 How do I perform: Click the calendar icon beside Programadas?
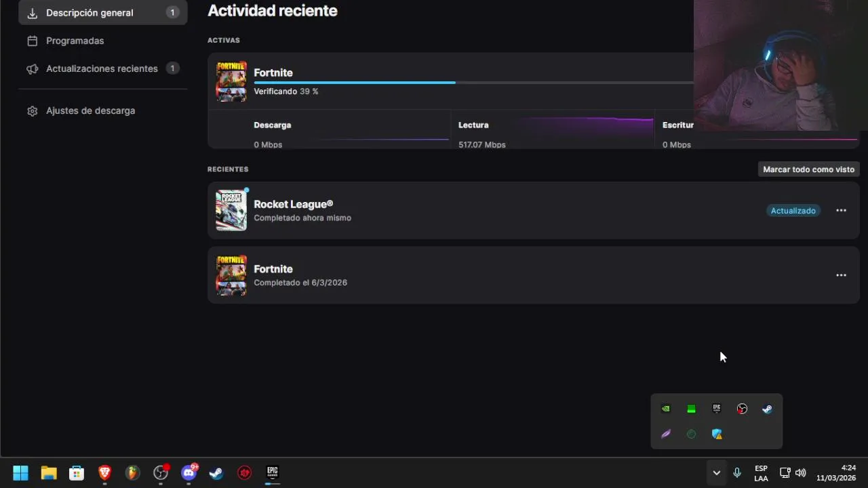pyautogui.click(x=32, y=41)
